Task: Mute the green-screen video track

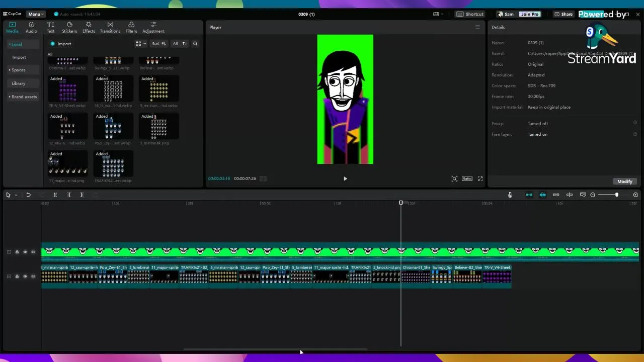Action: point(33,252)
